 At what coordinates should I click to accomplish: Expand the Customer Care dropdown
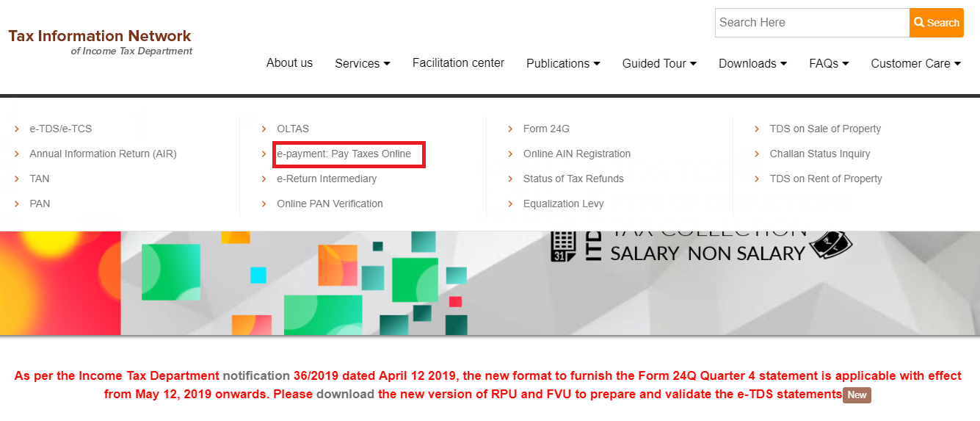(x=915, y=63)
